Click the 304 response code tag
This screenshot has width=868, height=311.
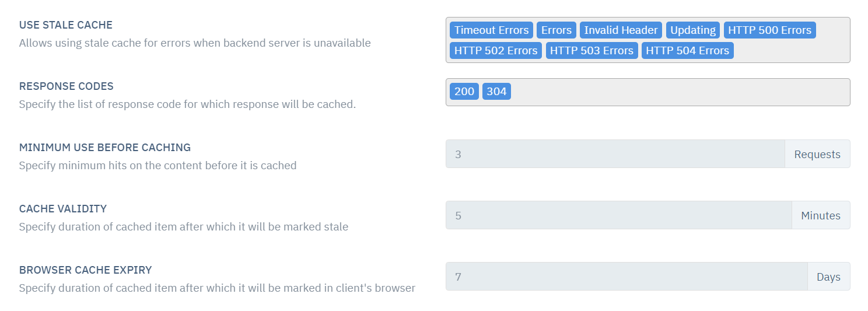tap(496, 92)
